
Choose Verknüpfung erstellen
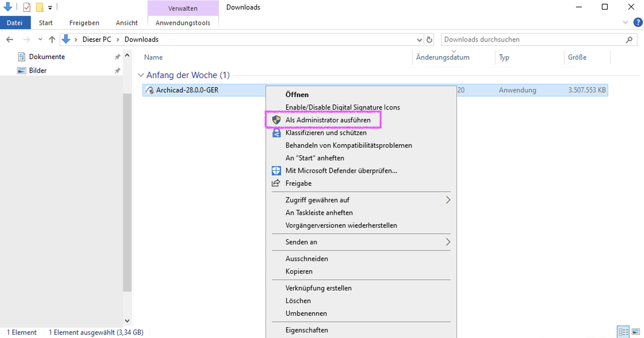[x=361, y=288]
